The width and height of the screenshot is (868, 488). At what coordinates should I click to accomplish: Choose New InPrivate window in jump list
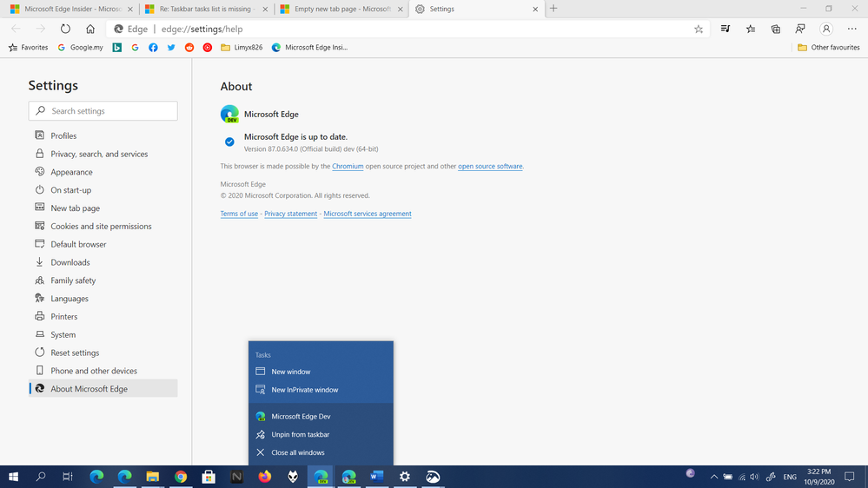(321, 390)
